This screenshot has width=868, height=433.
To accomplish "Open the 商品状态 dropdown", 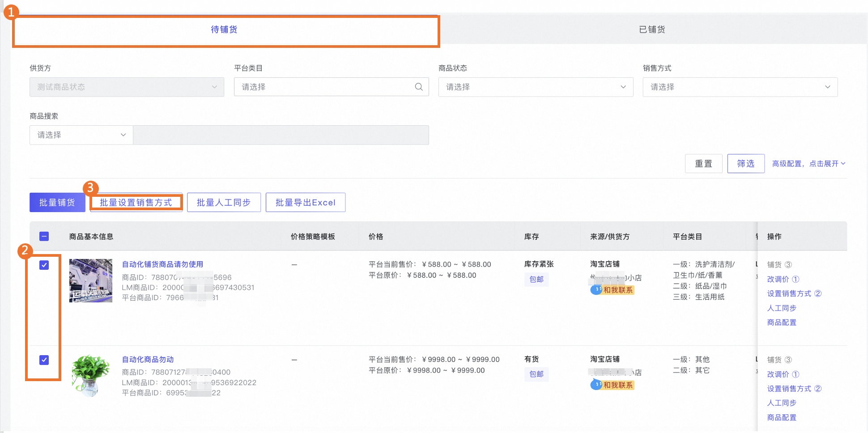I will (x=536, y=87).
